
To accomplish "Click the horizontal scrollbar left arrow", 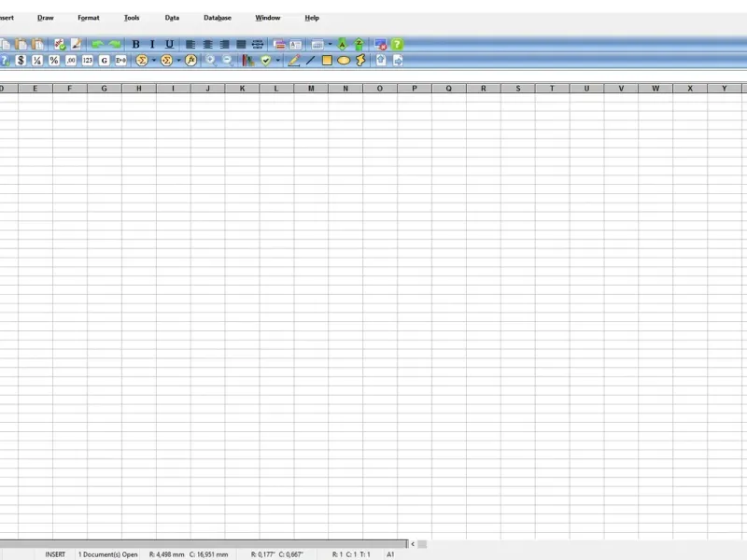I will coord(413,544).
